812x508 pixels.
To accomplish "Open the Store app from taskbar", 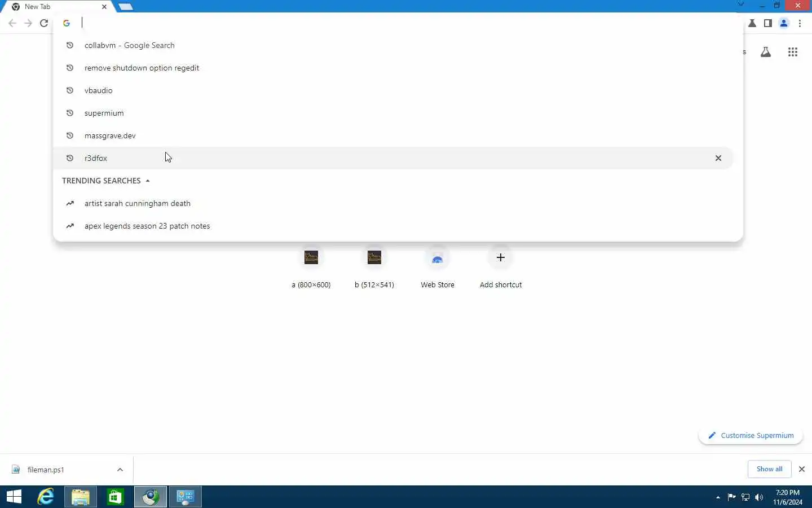I will point(116,497).
